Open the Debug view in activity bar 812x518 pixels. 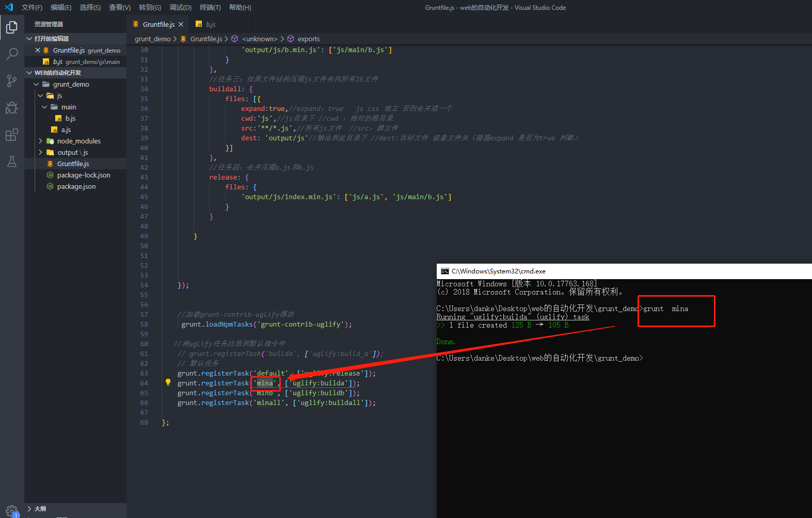(12, 107)
